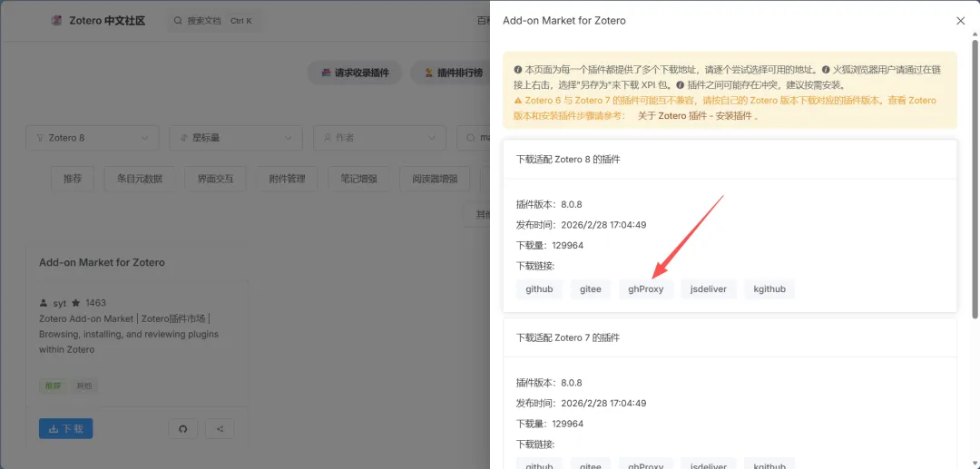Click 发布时间 line under Zotero 8 section

(582, 225)
